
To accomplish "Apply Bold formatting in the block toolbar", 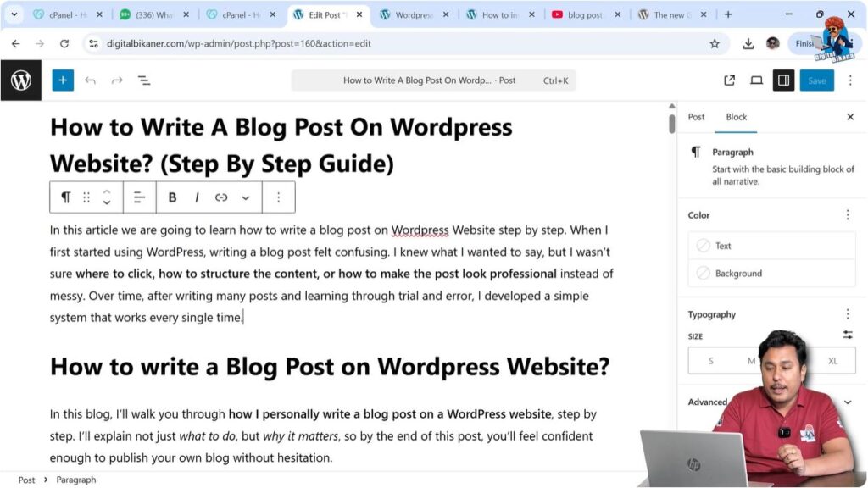I will click(172, 197).
